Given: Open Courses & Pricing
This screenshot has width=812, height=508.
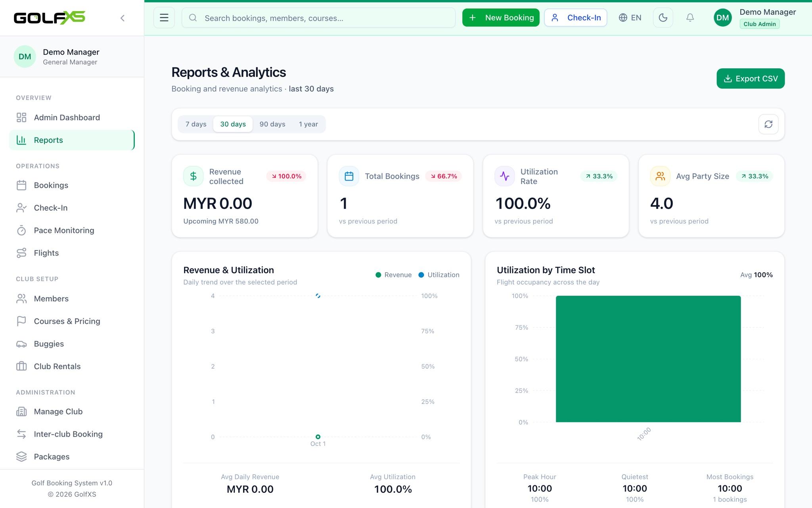Looking at the screenshot, I should point(72,321).
